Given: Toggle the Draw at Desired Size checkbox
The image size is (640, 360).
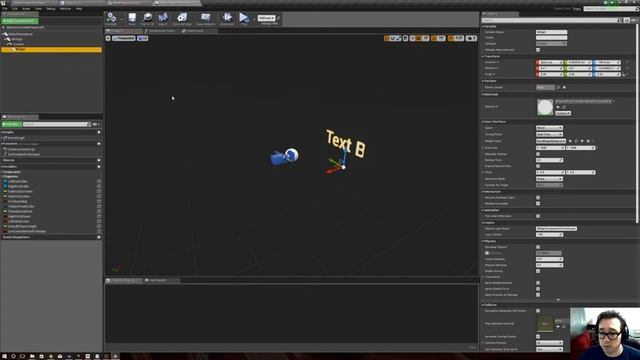Looking at the screenshot, I should click(x=538, y=166).
